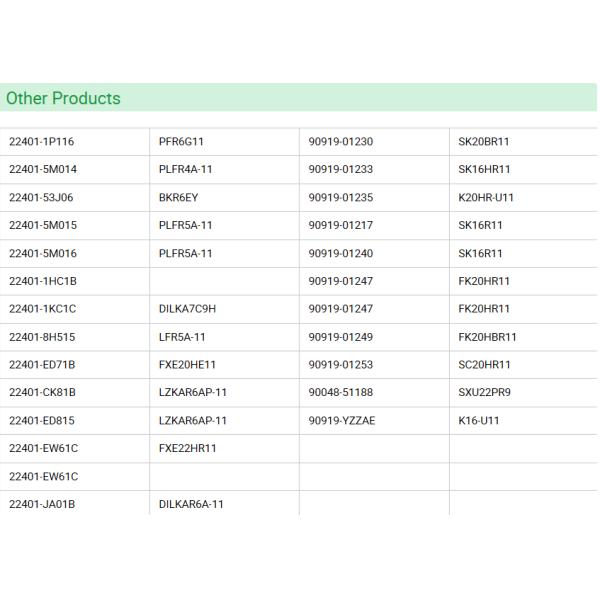
Task: Select the FK20HBR11 product cell
Action: click(x=487, y=337)
